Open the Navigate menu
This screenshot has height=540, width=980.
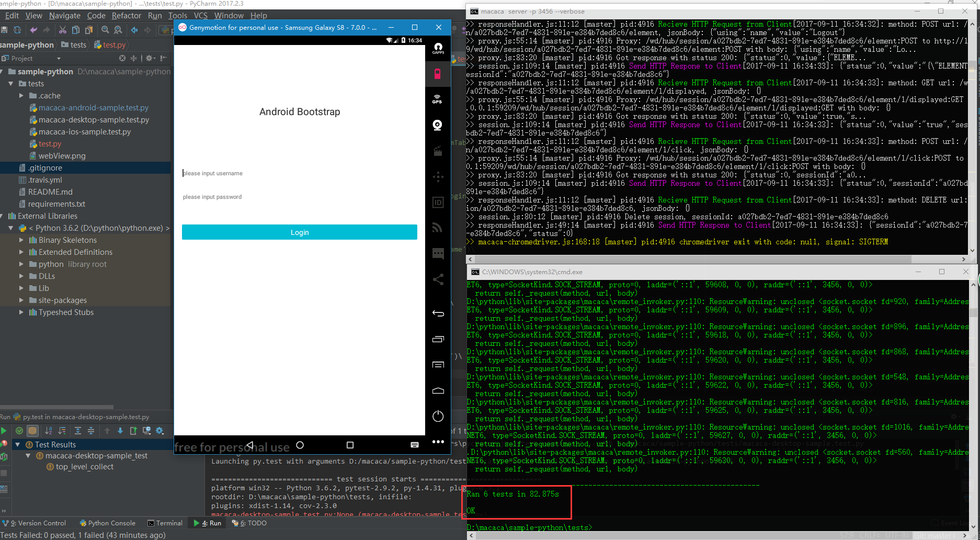(65, 16)
